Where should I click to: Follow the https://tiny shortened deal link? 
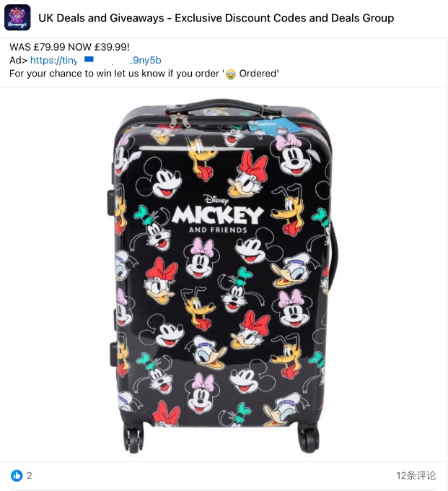click(96, 60)
